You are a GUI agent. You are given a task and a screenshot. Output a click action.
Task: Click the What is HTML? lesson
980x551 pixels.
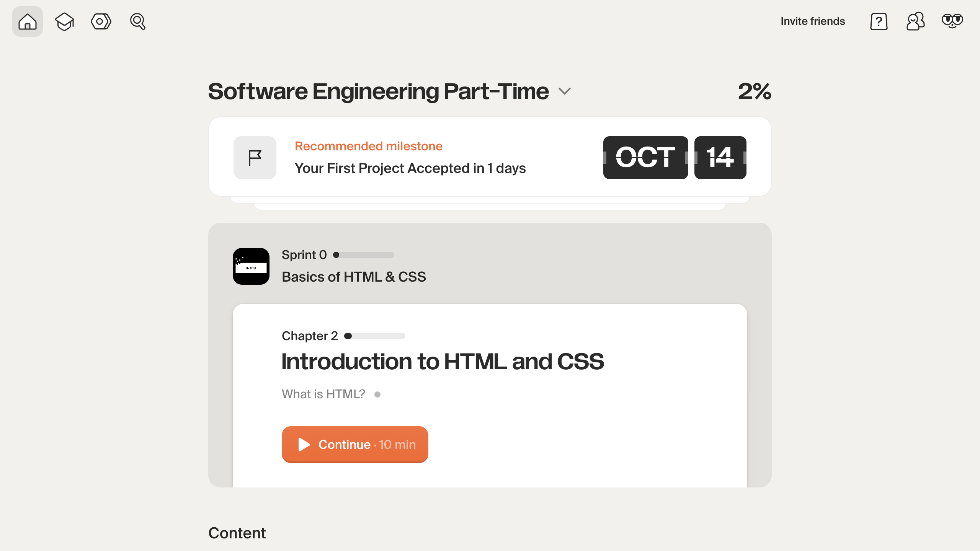pyautogui.click(x=323, y=394)
